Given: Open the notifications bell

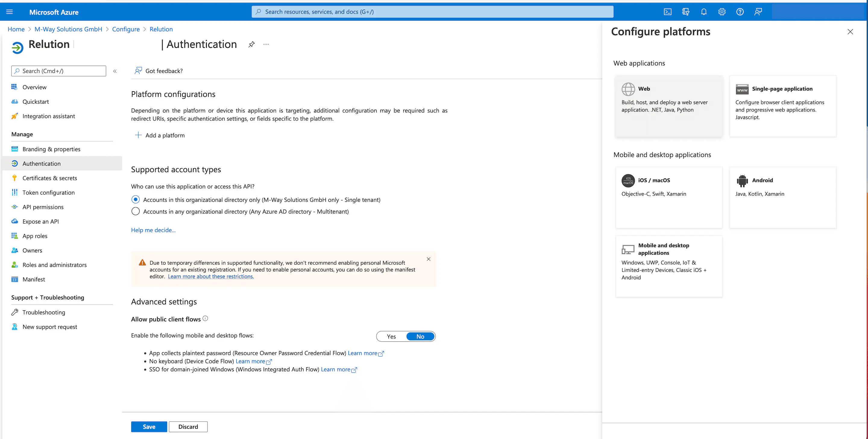Looking at the screenshot, I should point(703,12).
